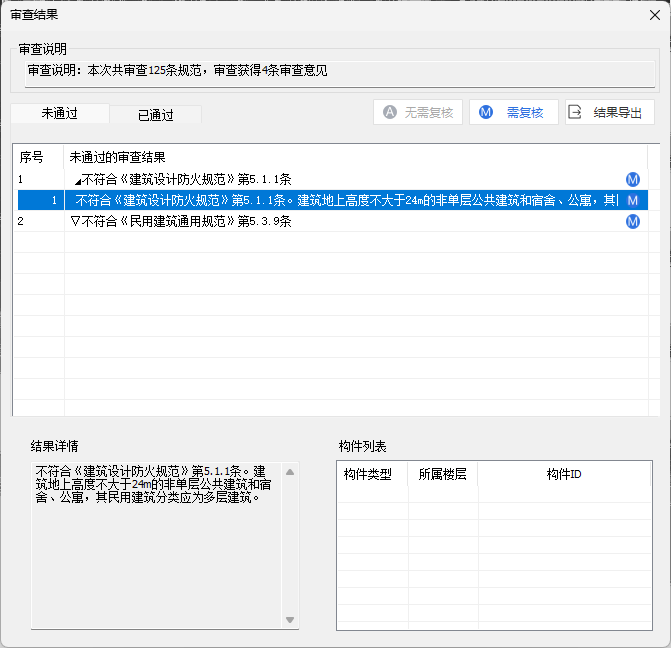Image resolution: width=671 pixels, height=648 pixels.
Task: Click inside the 结果详情 text box
Action: (x=156, y=545)
